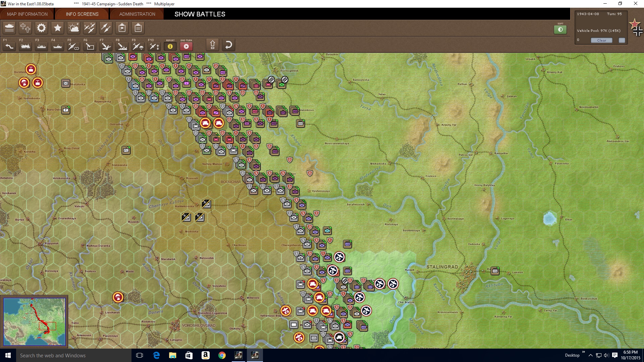The width and height of the screenshot is (644, 362).
Task: Click the Kamyshin town on the map
Action: point(501,153)
